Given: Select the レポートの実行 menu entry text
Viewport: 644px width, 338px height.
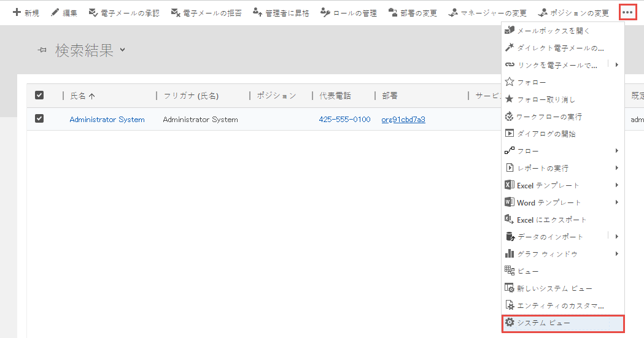Looking at the screenshot, I should (x=543, y=169).
